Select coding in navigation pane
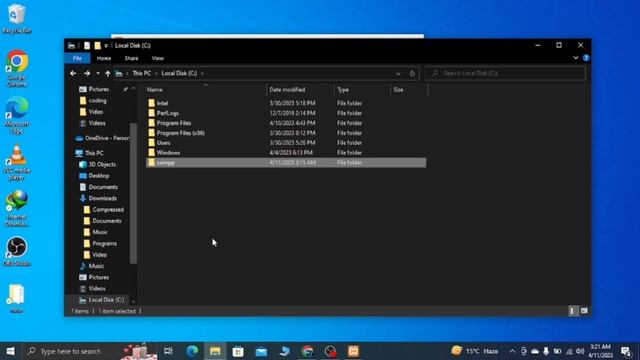Viewport: 640px width, 360px height. point(97,100)
